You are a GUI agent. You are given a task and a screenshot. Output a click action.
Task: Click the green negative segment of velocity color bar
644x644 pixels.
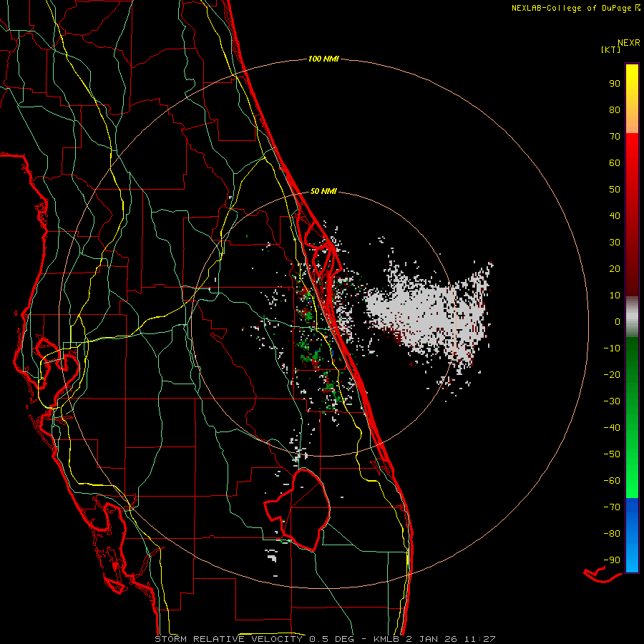pyautogui.click(x=632, y=418)
